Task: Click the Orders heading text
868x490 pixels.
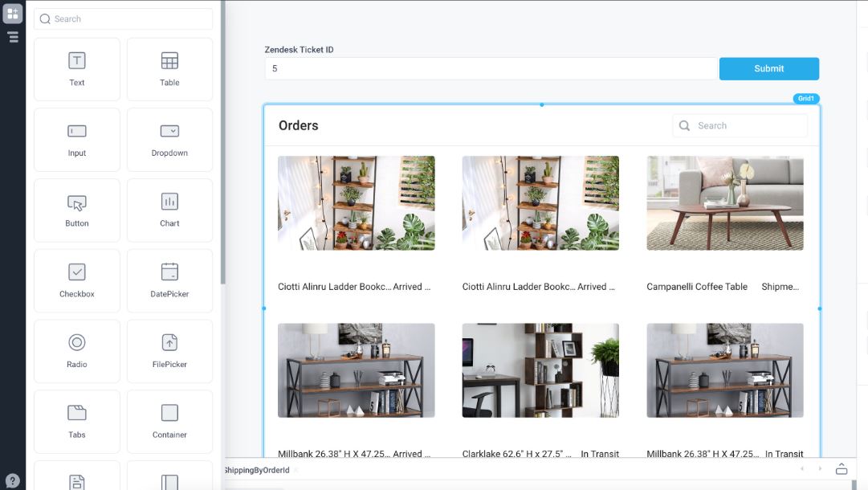Action: (x=299, y=125)
